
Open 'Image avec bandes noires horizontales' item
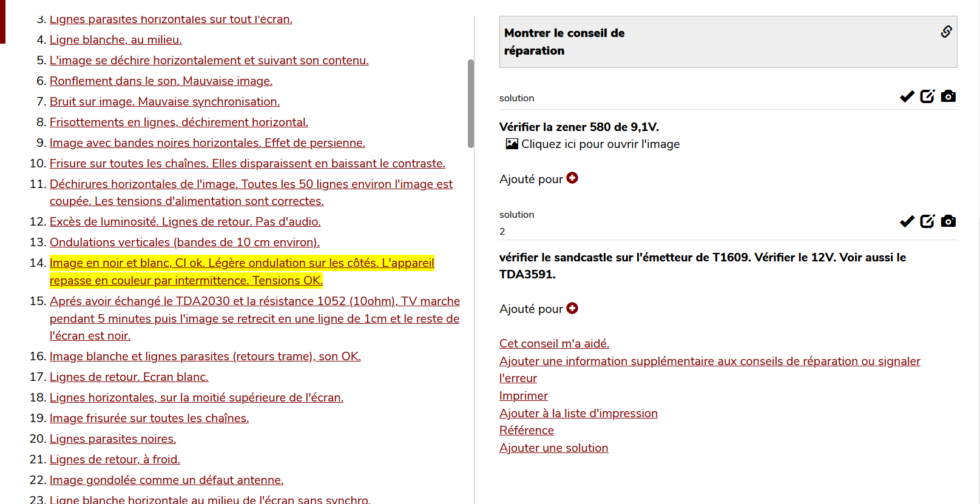207,143
